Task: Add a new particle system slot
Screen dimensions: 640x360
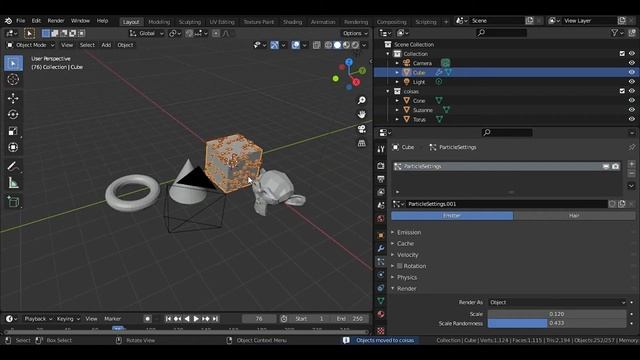Action: [x=631, y=164]
